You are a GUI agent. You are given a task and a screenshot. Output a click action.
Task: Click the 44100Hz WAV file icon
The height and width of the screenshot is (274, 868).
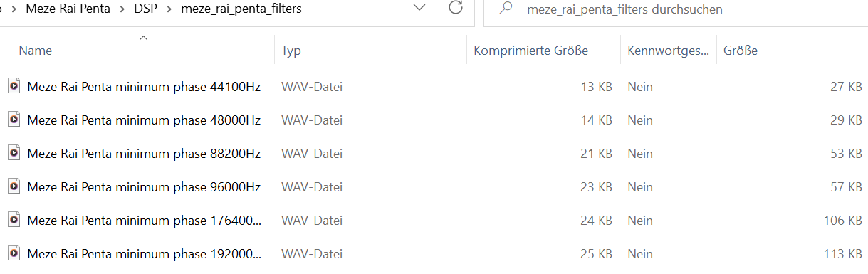coord(14,86)
